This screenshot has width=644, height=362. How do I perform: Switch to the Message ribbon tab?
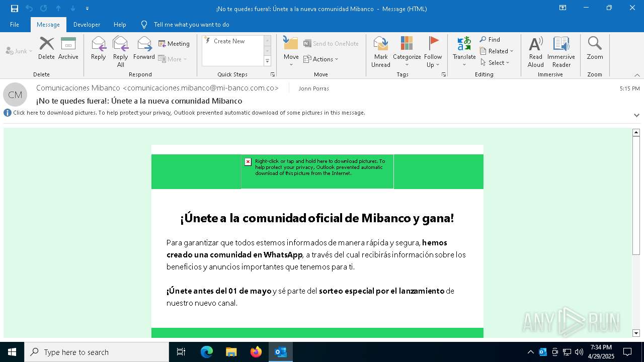[x=48, y=25]
